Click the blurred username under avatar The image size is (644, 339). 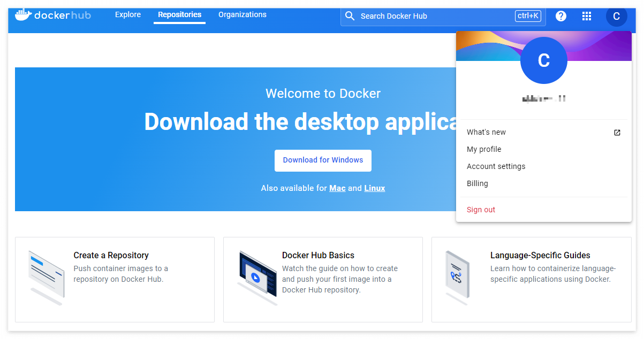544,99
